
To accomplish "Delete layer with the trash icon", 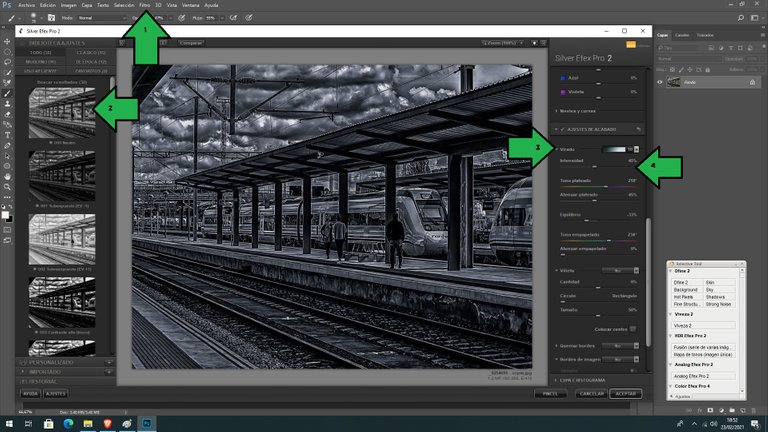I will [x=753, y=410].
